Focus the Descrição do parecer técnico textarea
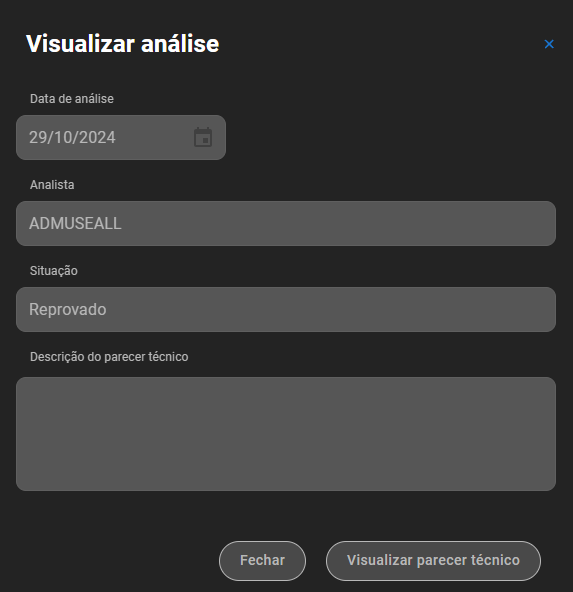The image size is (573, 592). (x=286, y=434)
